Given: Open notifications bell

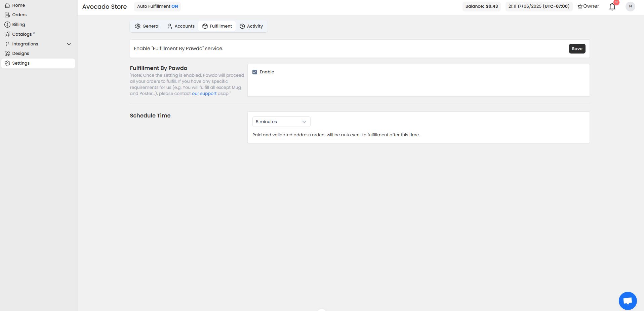Looking at the screenshot, I should [x=612, y=6].
